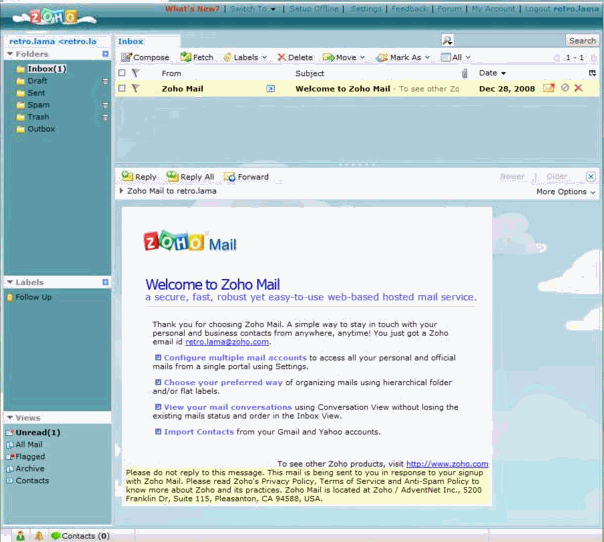Click the add folder icon beside Folders

(x=105, y=54)
